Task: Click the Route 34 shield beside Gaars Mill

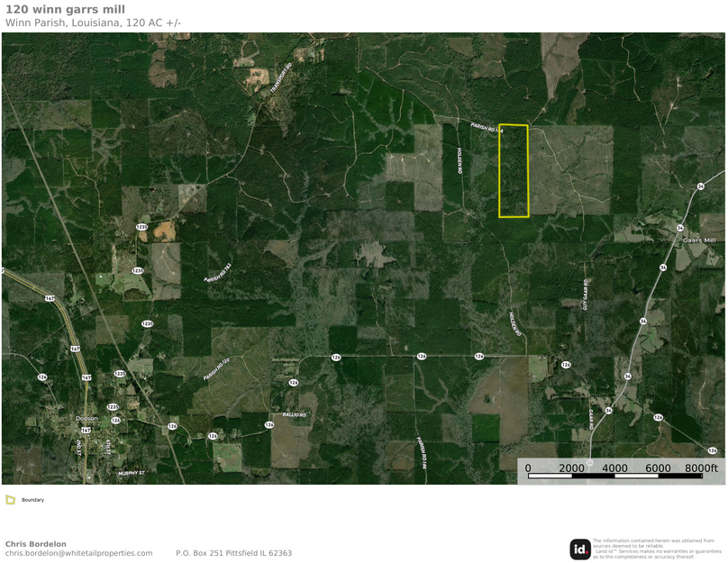Action: [680, 228]
